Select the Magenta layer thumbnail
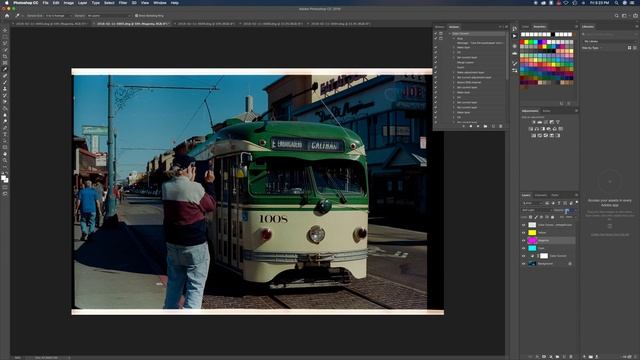This screenshot has height=360, width=640. tap(532, 240)
